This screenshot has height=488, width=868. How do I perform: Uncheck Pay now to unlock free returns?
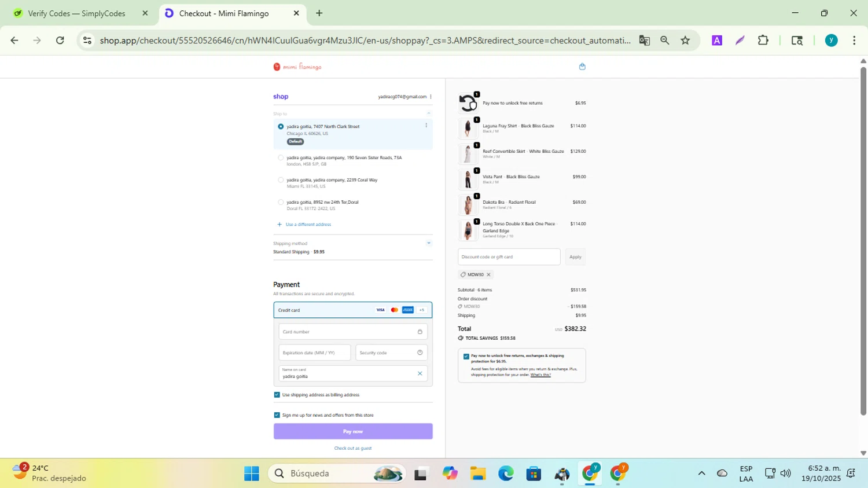[466, 357]
